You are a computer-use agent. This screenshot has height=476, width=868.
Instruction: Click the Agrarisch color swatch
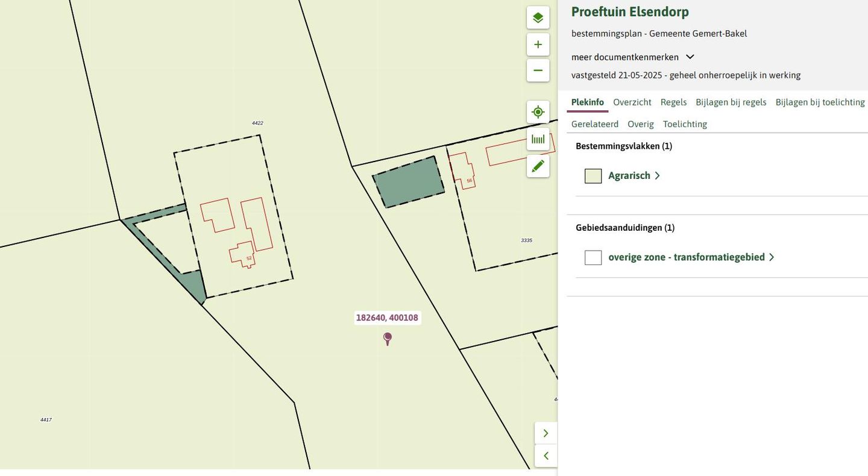(593, 176)
